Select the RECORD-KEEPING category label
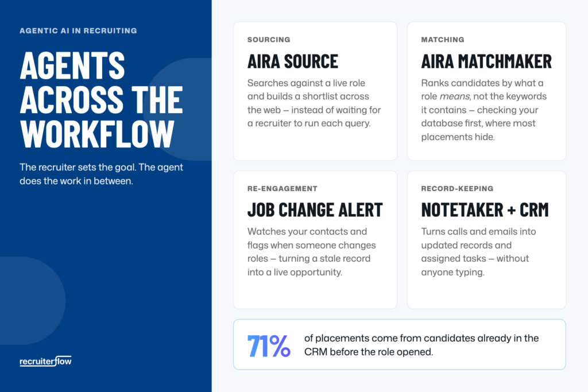This screenshot has width=588, height=392. click(457, 188)
